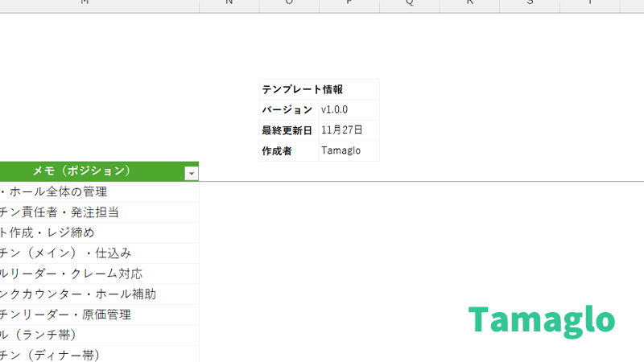Select the バージョン label cell
Viewport: 644px width, 362px height.
pos(288,110)
